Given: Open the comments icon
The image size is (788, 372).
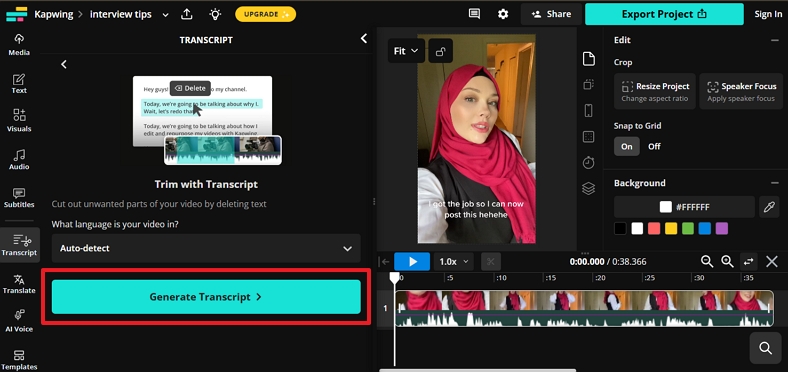Looking at the screenshot, I should [474, 14].
